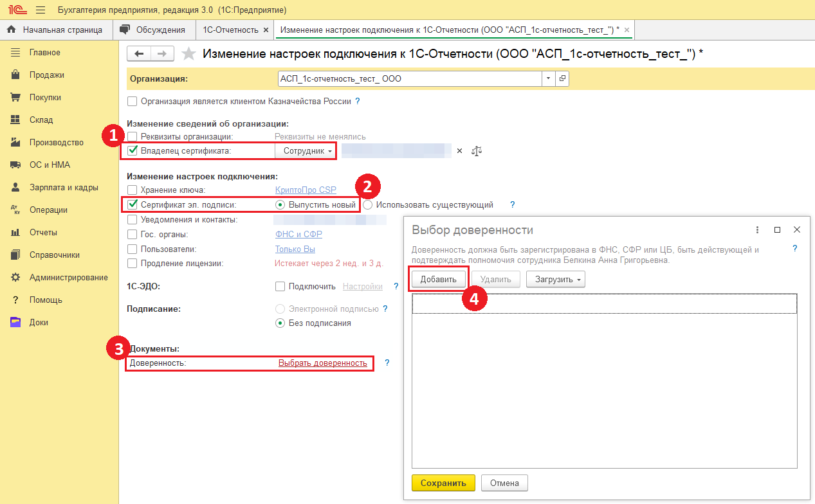Enable Пользователи checkbox
Image resolution: width=815 pixels, height=504 pixels.
pos(133,249)
